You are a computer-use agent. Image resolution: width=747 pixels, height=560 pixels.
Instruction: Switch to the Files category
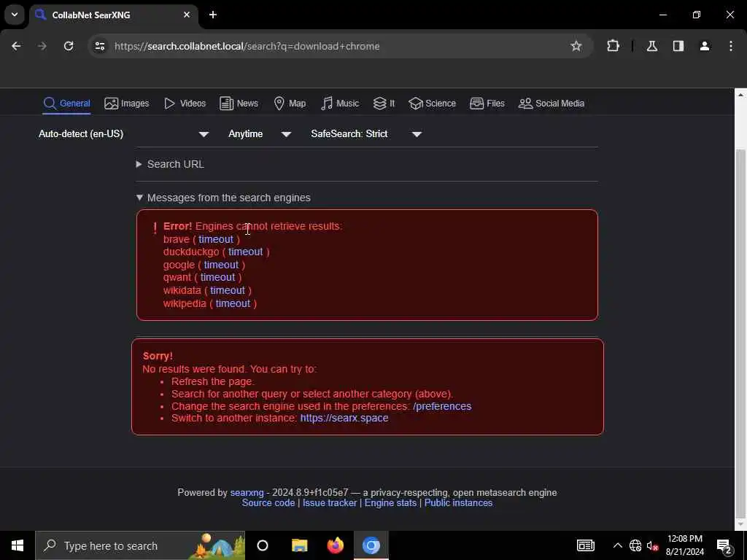point(487,104)
